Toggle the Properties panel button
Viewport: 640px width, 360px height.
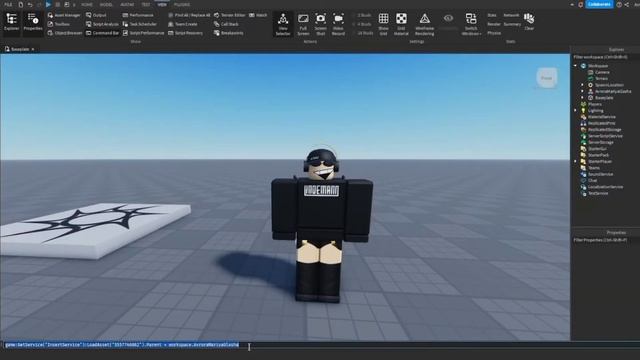point(33,22)
